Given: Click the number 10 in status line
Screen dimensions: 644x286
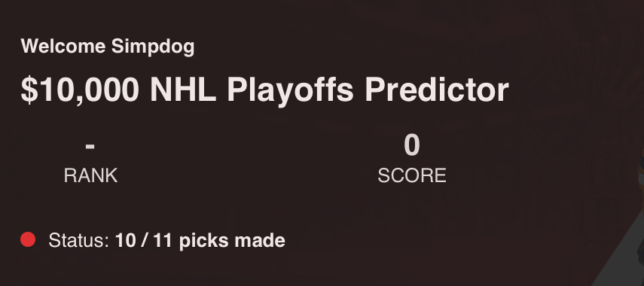Looking at the screenshot, I should click(x=125, y=240).
